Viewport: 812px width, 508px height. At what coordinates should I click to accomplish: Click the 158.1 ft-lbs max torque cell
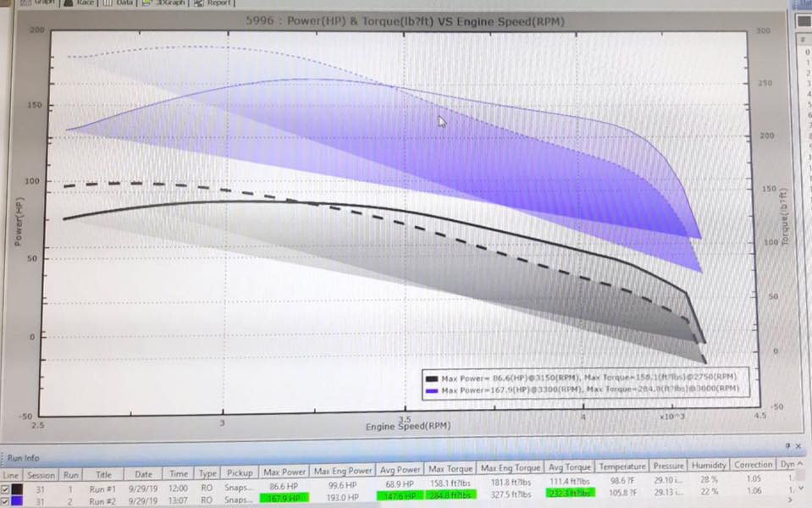point(450,483)
